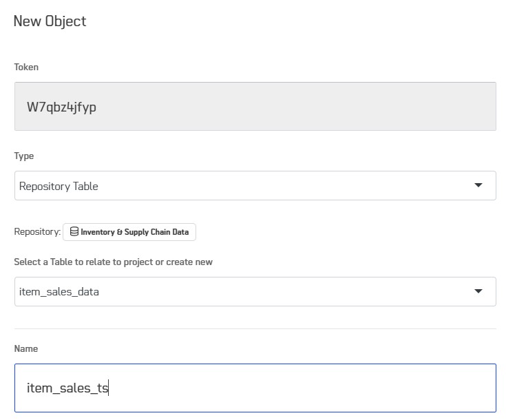This screenshot has height=420, width=506.
Task: Click the caret arrow on the item_sales_data dropdown
Action: (478, 291)
